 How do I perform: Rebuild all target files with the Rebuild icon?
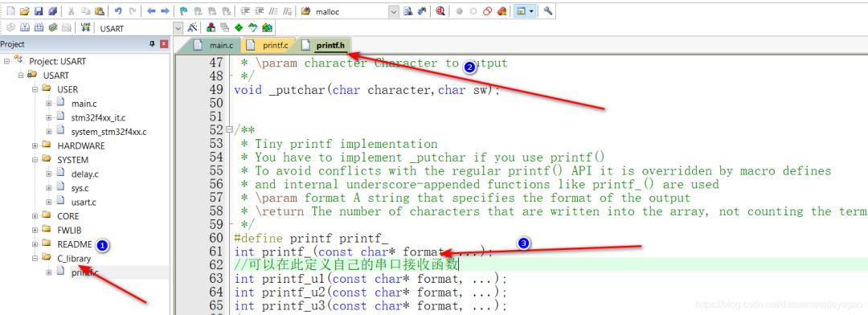(39, 27)
